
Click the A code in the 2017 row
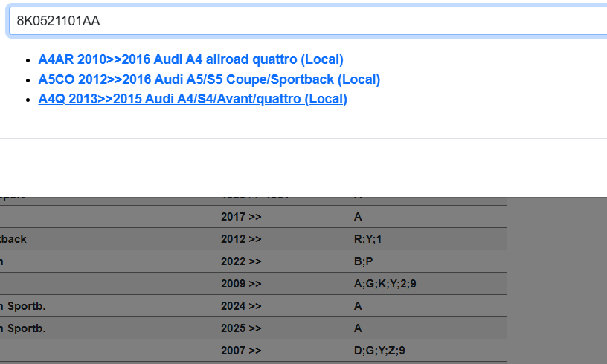click(x=358, y=217)
